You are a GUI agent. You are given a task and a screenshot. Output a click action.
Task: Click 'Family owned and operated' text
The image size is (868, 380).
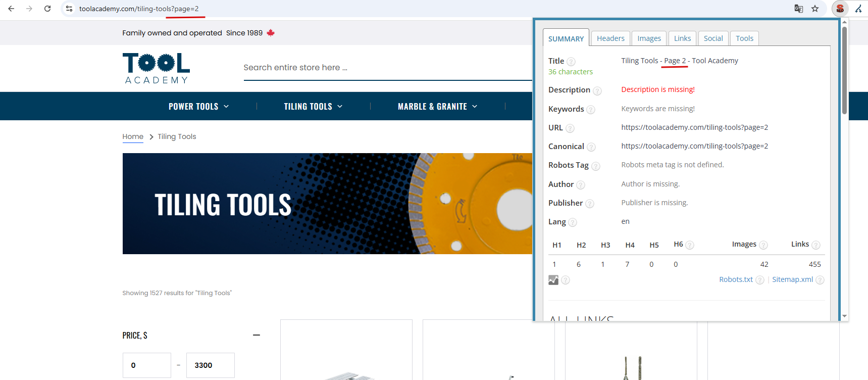coord(172,33)
